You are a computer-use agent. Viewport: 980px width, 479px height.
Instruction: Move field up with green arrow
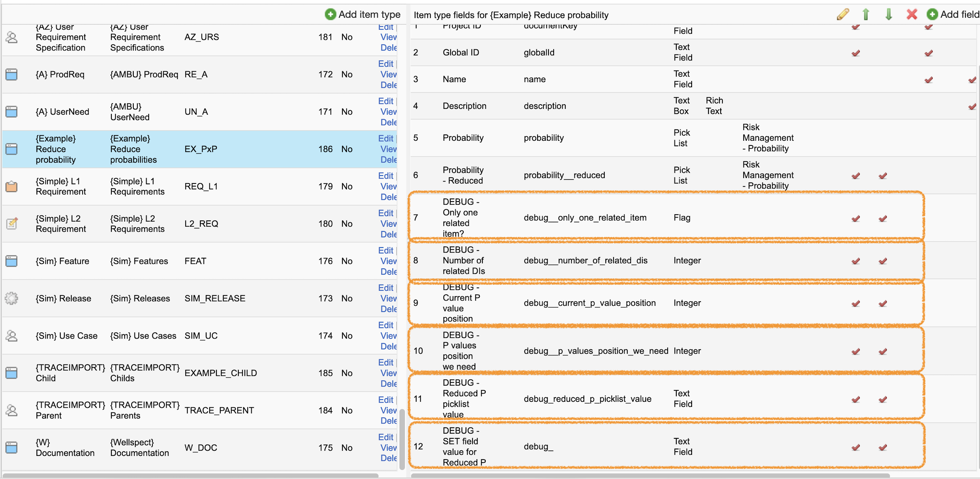click(x=866, y=15)
